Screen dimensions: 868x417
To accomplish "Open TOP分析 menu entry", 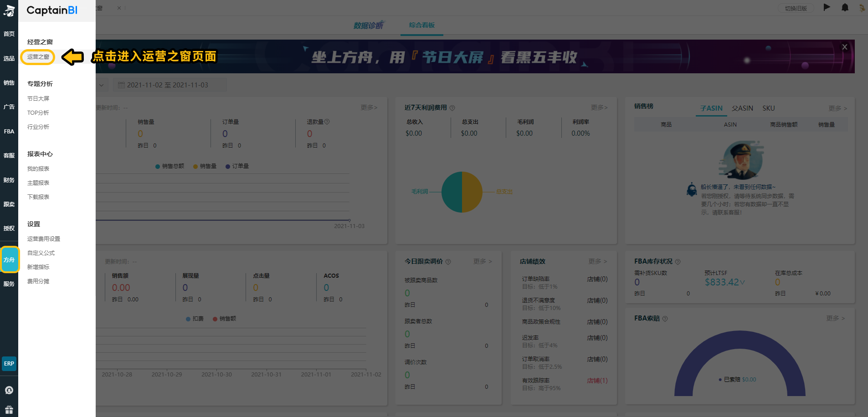I will [38, 112].
